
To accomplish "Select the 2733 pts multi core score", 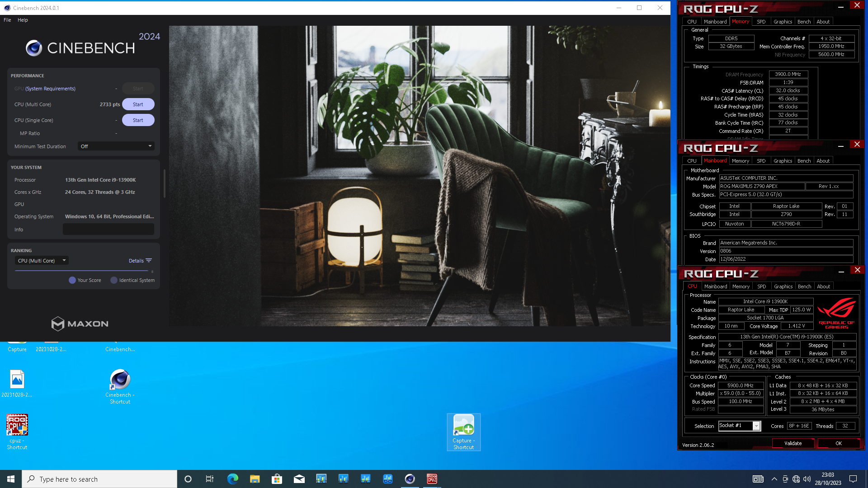I will click(110, 104).
